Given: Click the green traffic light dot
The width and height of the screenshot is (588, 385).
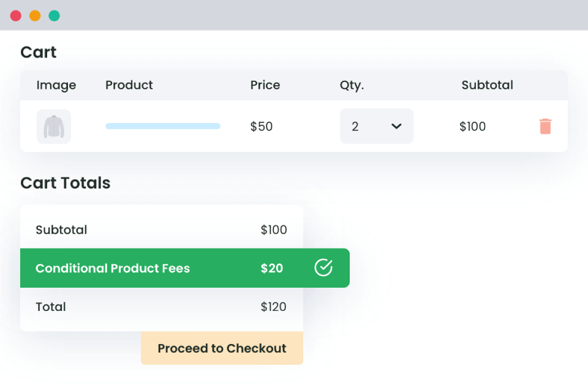Looking at the screenshot, I should tap(54, 15).
